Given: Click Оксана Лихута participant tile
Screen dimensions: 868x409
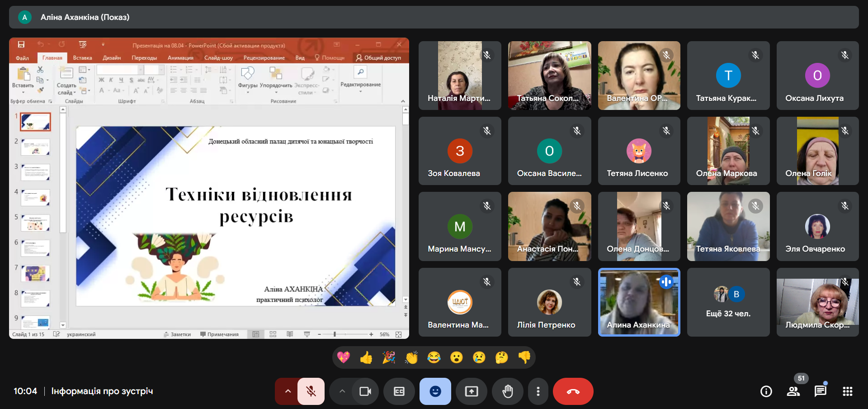Looking at the screenshot, I should point(817,76).
